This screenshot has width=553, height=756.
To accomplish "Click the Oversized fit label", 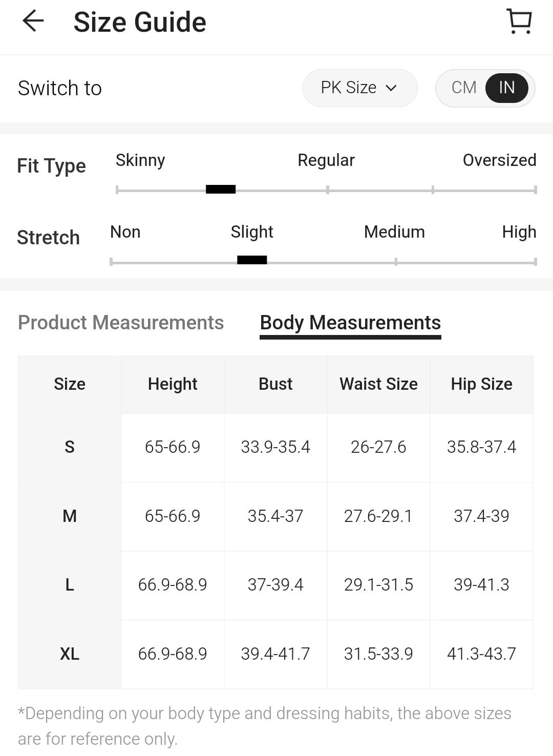I will click(499, 160).
